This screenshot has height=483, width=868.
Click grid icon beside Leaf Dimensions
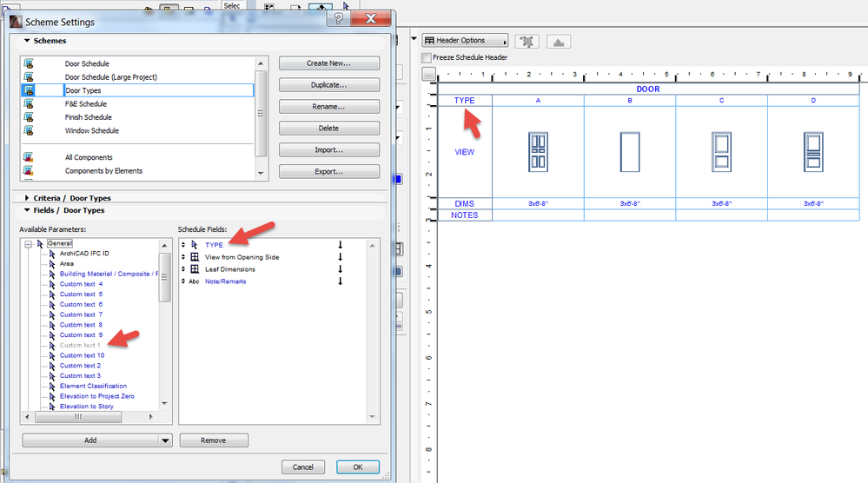click(x=195, y=269)
